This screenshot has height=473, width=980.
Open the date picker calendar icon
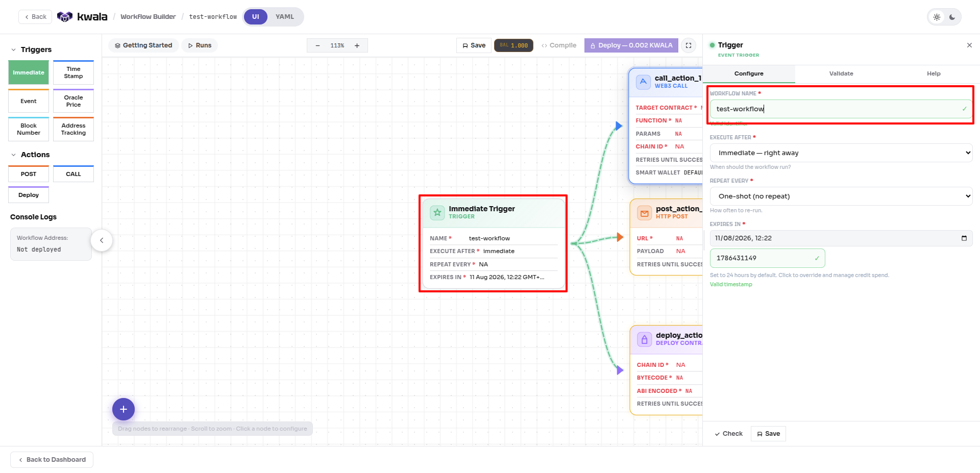[964, 238]
